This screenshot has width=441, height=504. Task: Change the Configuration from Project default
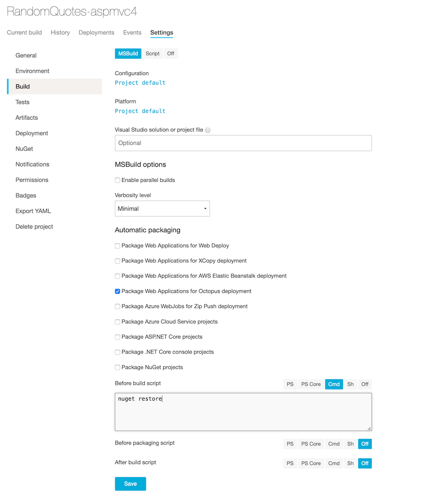pos(140,83)
